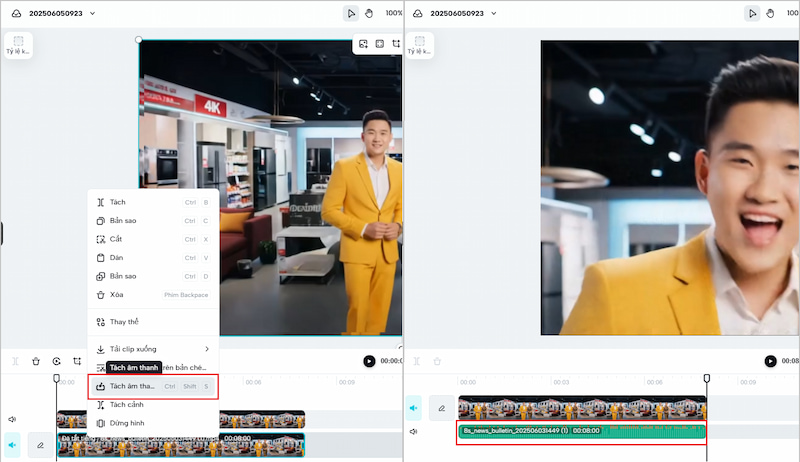The height and width of the screenshot is (462, 800).
Task: Select the green 8s_news_bulletin audio clip
Action: coord(582,431)
